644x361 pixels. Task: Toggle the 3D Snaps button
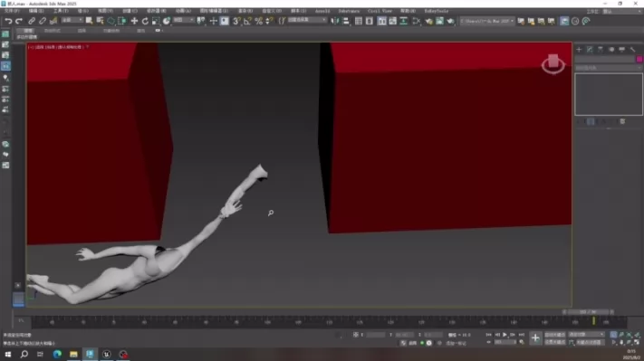[236, 21]
